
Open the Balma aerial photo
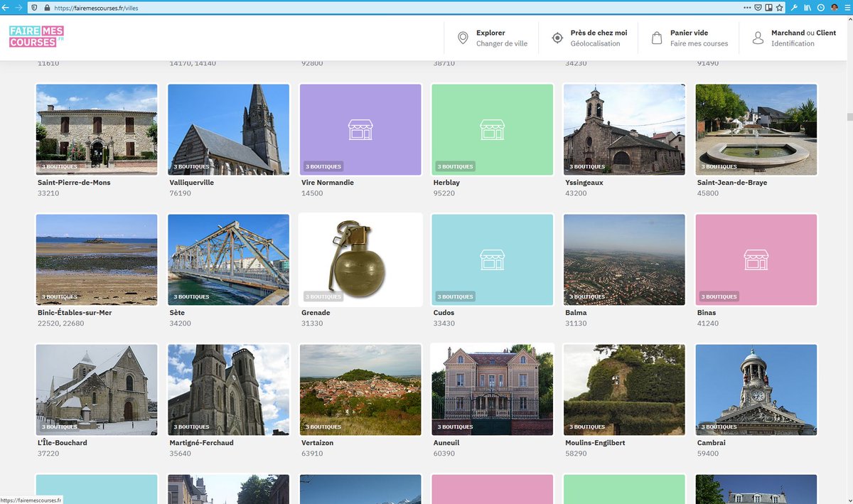624,259
